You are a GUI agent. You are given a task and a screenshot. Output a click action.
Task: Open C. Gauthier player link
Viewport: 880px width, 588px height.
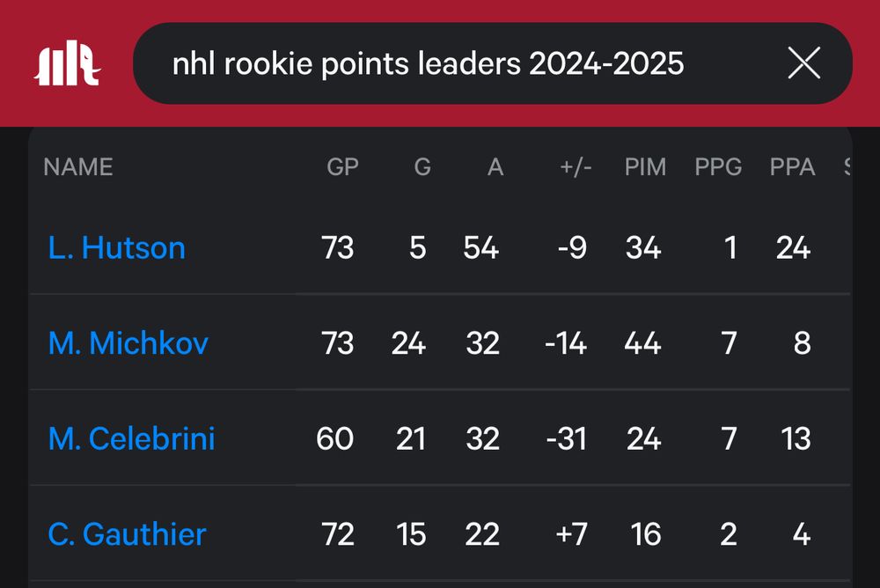tap(127, 534)
